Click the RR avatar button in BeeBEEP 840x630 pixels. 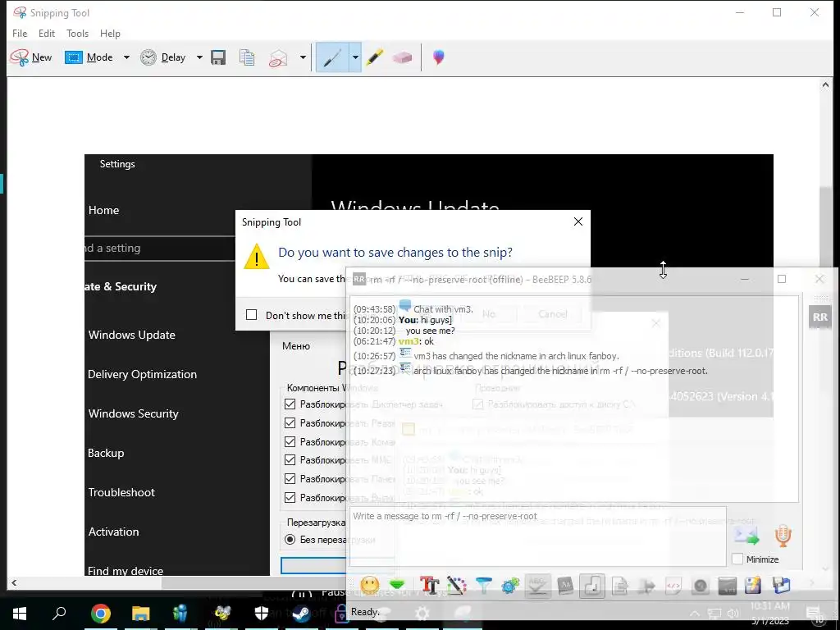tap(819, 317)
